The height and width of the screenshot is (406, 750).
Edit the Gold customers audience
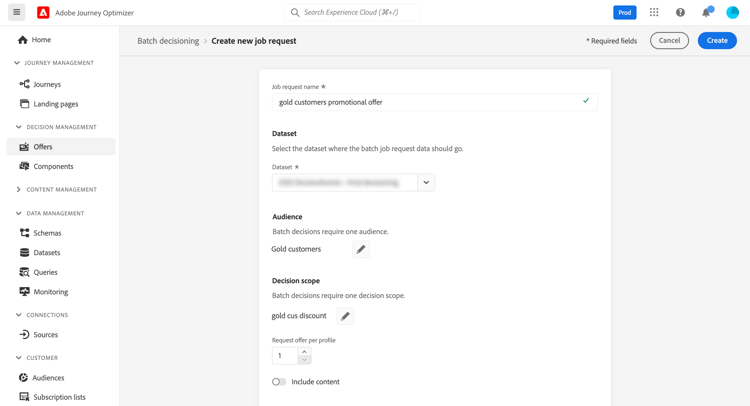tap(361, 249)
